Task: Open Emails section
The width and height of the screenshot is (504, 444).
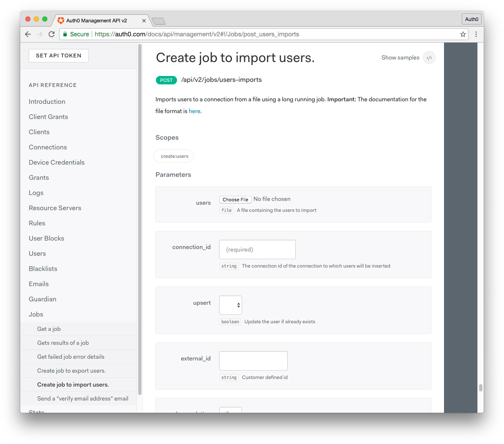Action: tap(38, 284)
